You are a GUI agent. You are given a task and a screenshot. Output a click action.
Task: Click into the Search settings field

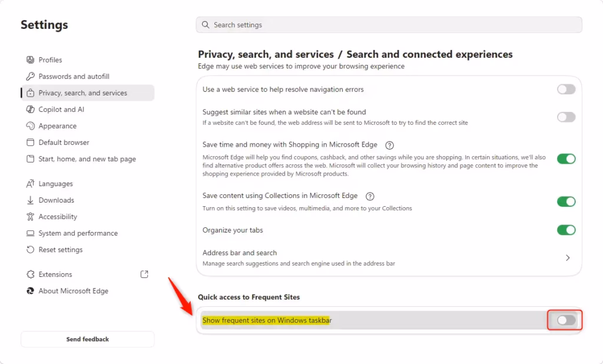coord(389,25)
